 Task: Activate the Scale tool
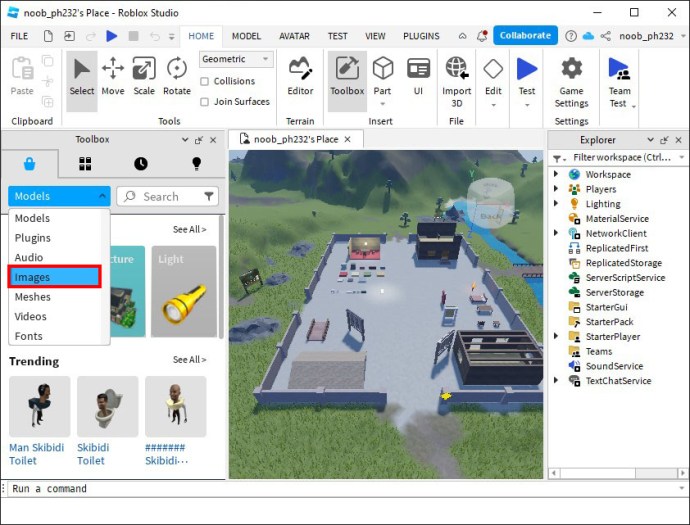coord(144,76)
